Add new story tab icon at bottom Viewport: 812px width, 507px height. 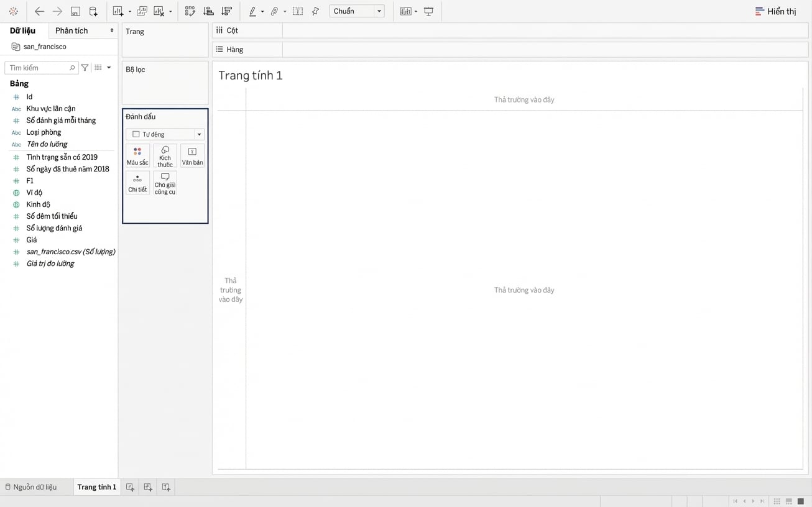tap(166, 487)
